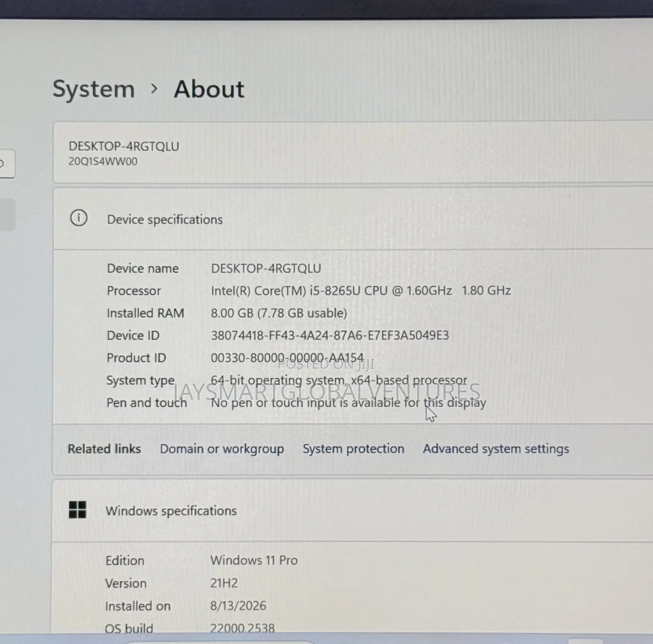Select processor value Intel Core i5-8265U
This screenshot has height=644, width=653.
tap(361, 291)
